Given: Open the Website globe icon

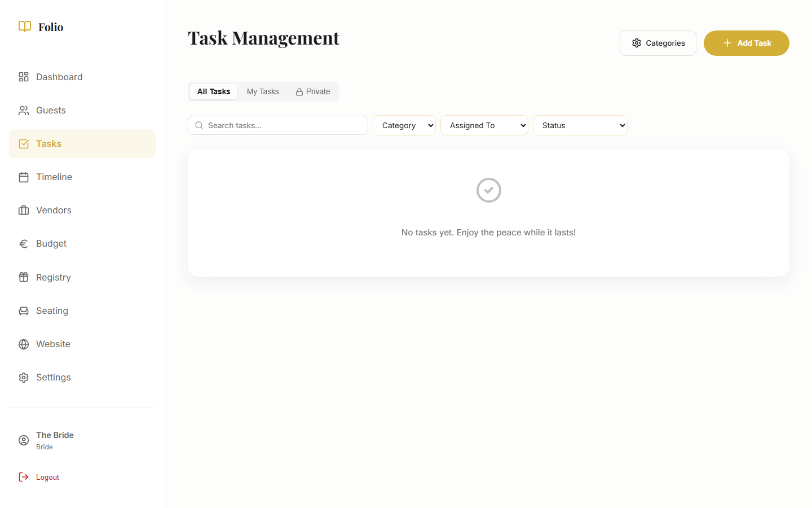Looking at the screenshot, I should point(23,344).
